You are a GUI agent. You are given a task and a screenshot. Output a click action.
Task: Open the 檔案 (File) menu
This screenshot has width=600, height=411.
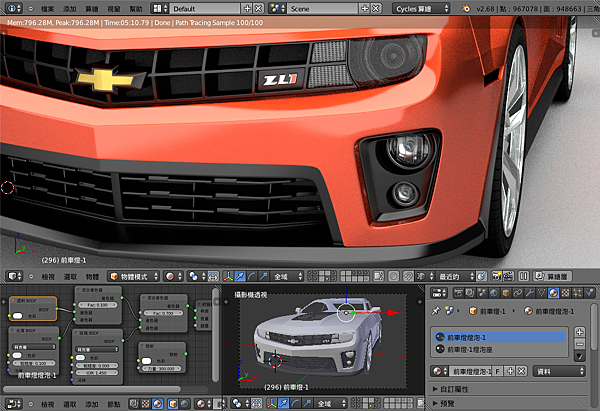48,7
